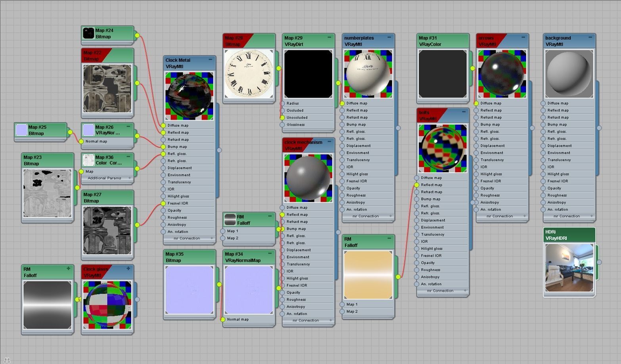Image resolution: width=621 pixels, height=364 pixels.
Task: Click the Map 1 socket on yellow RM Falloff
Action: pos(342,305)
